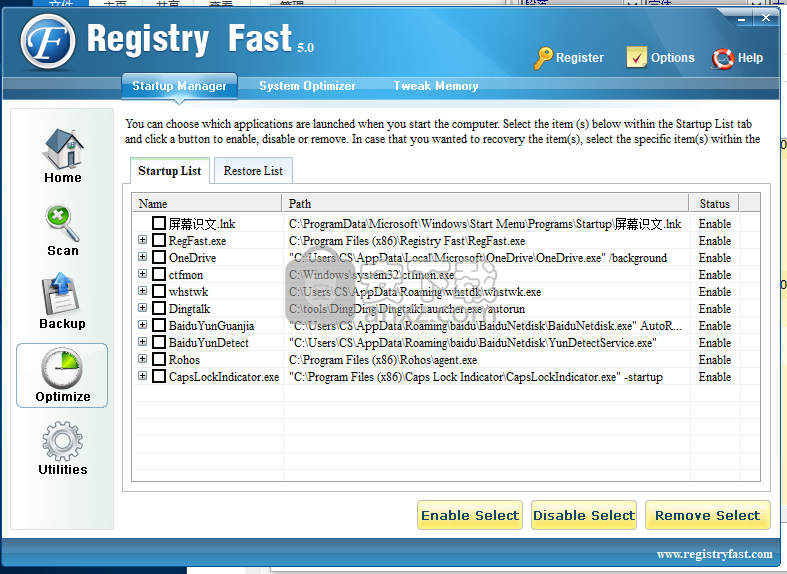Select the YunDetectService.exe path cell
Image resolution: width=787 pixels, height=574 pixels.
487,343
